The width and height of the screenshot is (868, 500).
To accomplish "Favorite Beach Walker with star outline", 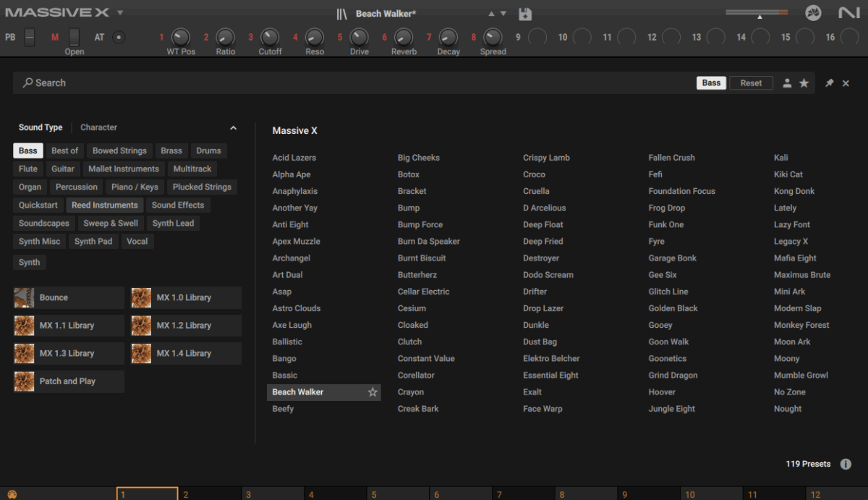I will click(x=373, y=392).
